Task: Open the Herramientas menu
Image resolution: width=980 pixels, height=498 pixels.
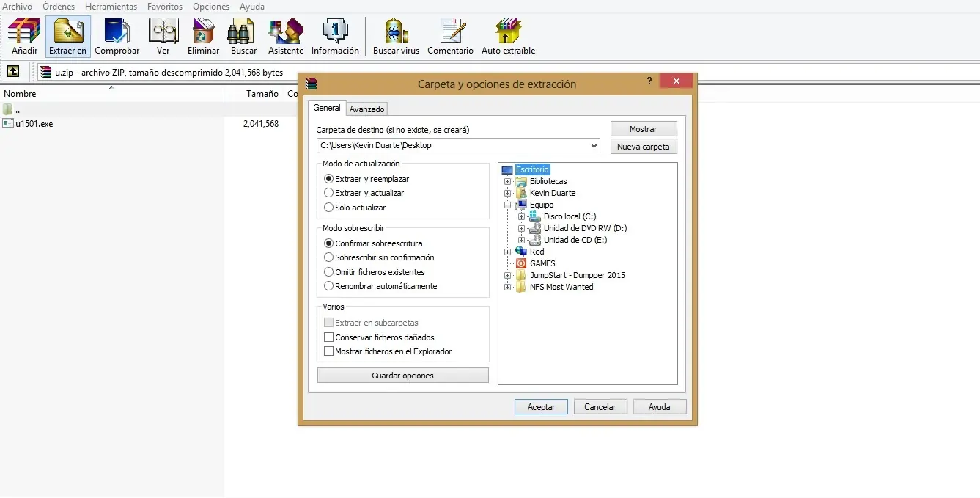Action: click(111, 7)
